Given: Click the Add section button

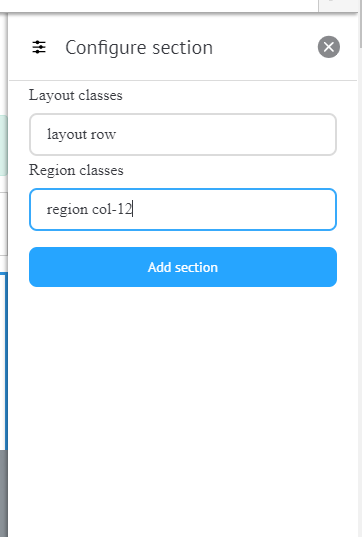Looking at the screenshot, I should [x=183, y=267].
